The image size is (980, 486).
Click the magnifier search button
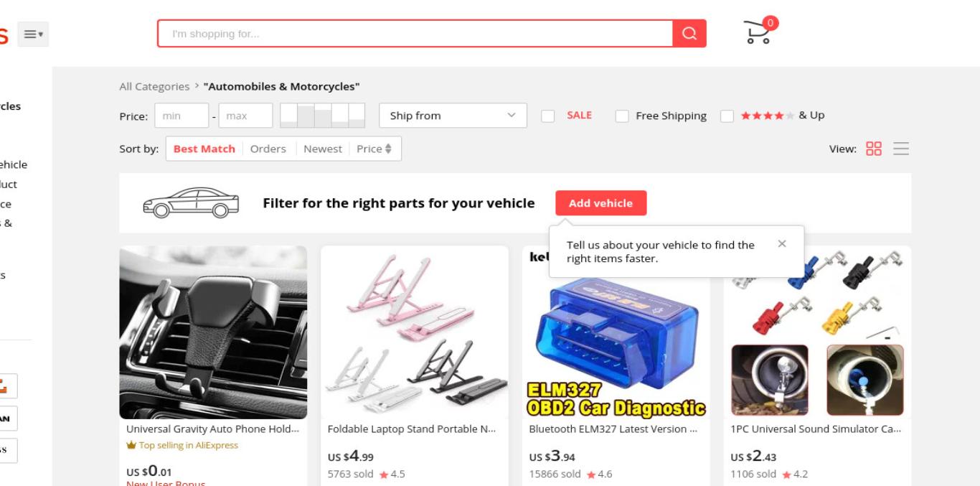point(689,34)
